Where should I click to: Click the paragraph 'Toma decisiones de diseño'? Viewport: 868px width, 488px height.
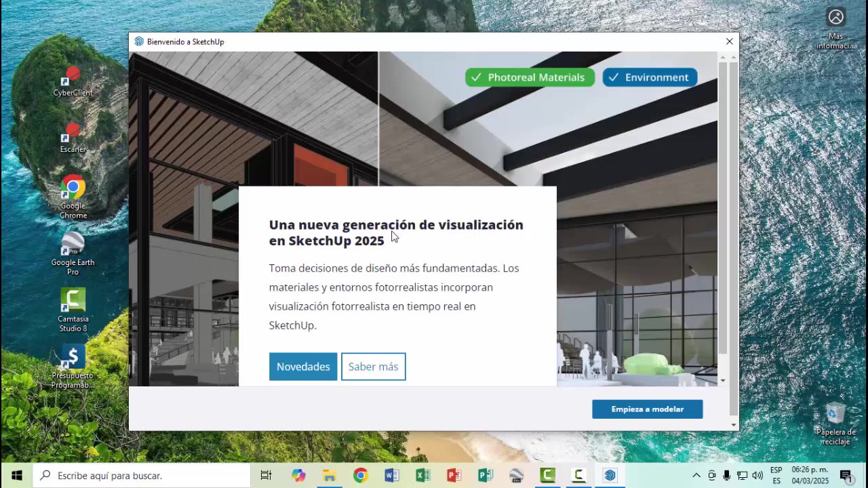[x=394, y=297]
